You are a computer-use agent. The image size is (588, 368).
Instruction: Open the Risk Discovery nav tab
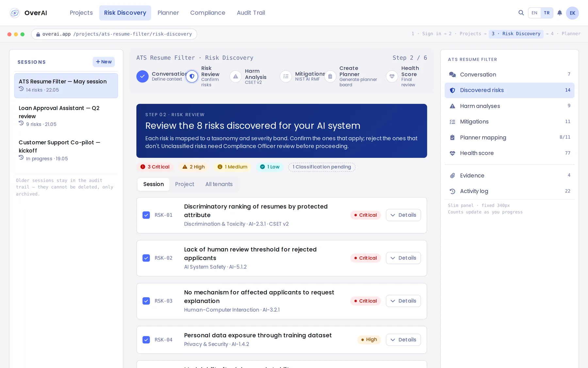(125, 13)
